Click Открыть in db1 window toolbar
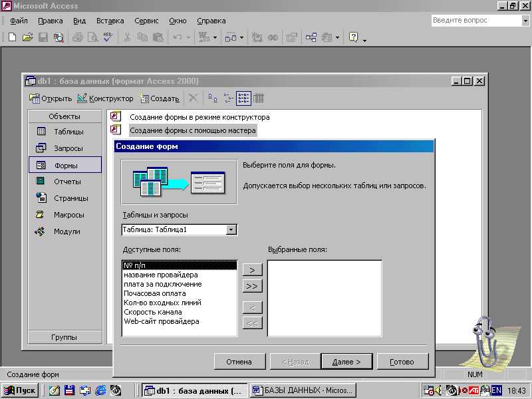Image resolution: width=532 pixels, height=399 pixels. coord(51,98)
